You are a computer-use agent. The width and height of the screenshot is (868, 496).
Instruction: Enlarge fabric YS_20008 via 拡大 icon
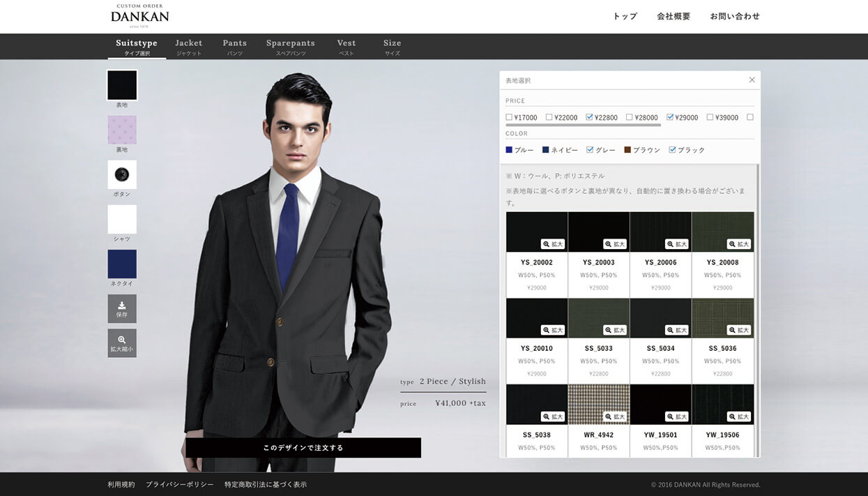(x=739, y=244)
